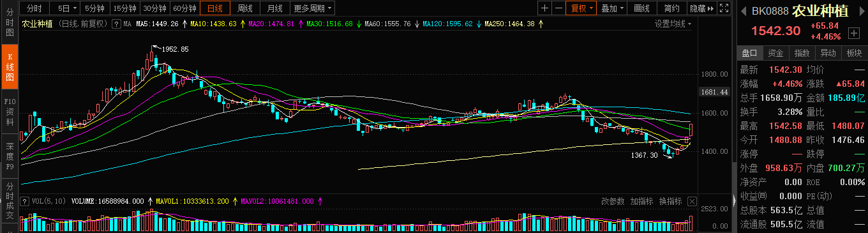Close the volume indicator panel with X

click(x=692, y=201)
